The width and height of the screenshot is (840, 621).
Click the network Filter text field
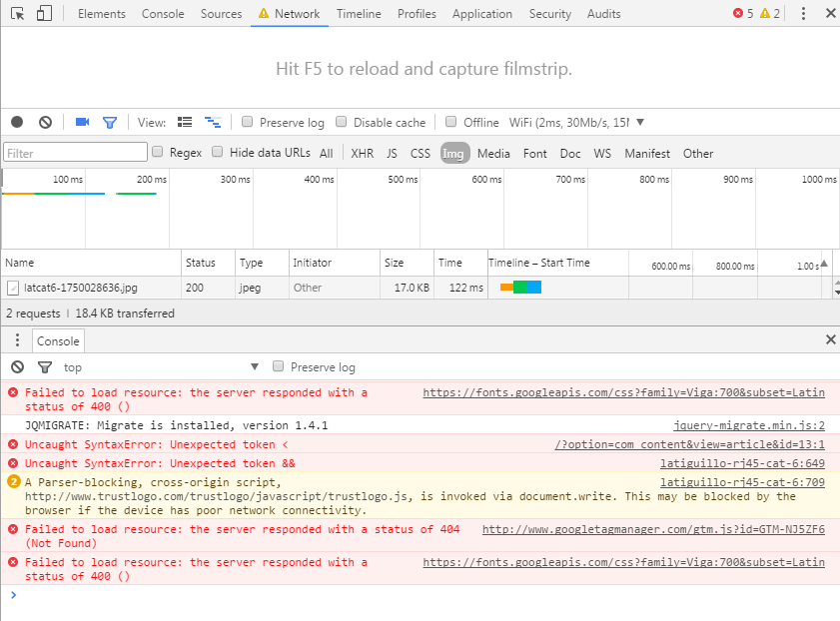74,153
